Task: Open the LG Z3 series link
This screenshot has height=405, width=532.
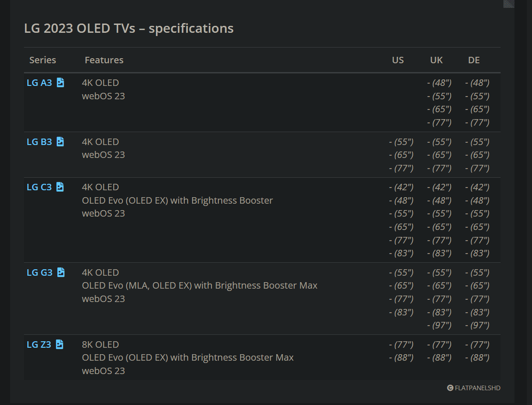Action: 39,345
